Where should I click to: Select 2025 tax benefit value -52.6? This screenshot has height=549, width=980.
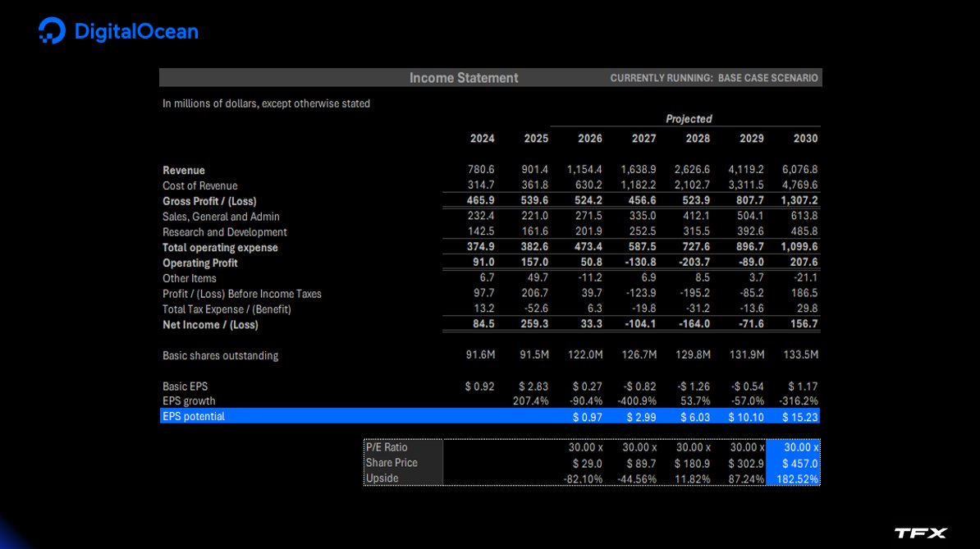(x=536, y=309)
